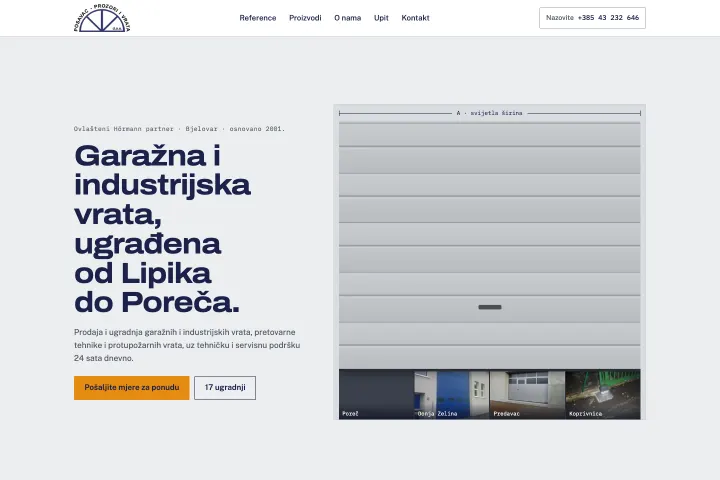Image resolution: width=720 pixels, height=480 pixels.
Task: Click the 'Ovlašteni Hörmann partner' tagline text
Action: click(179, 129)
